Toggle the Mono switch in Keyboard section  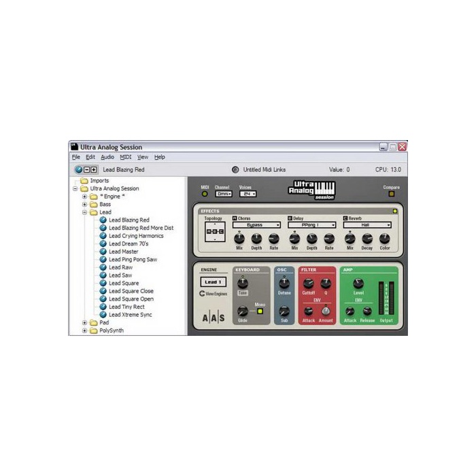260,312
